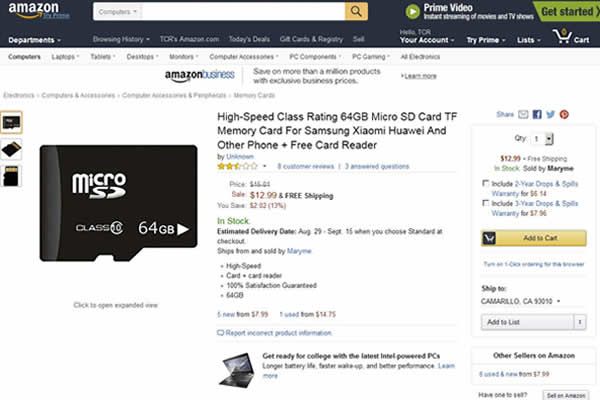Enable 3-Year Drops & Spills warranty
The height and width of the screenshot is (400, 600).
pos(486,203)
